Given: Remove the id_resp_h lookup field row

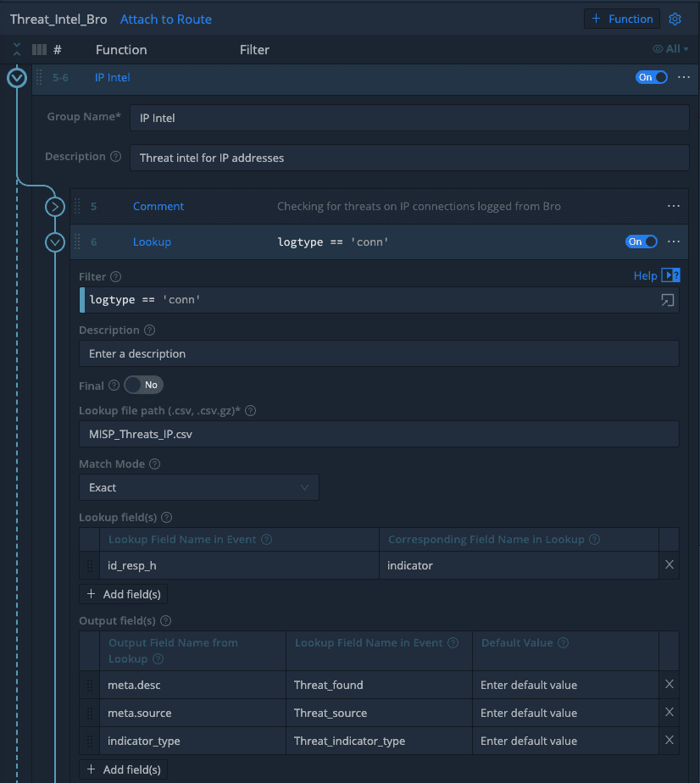Looking at the screenshot, I should click(x=669, y=565).
